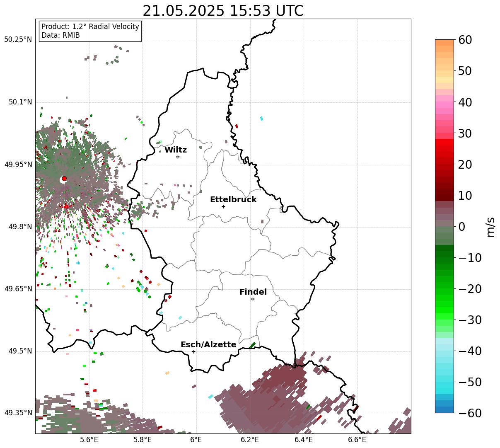Click the m/s colorbar unit label
Image resolution: width=500 pixels, height=448 pixels.
pyautogui.click(x=490, y=226)
